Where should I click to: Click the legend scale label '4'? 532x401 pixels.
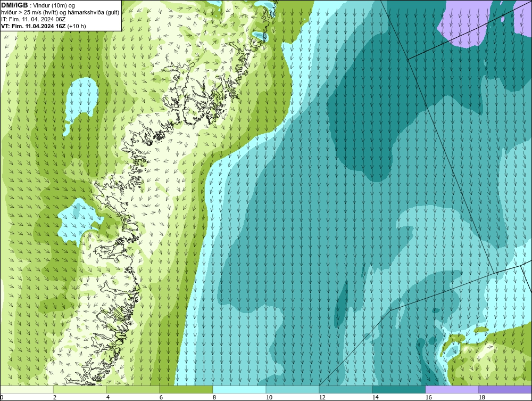tap(108, 397)
